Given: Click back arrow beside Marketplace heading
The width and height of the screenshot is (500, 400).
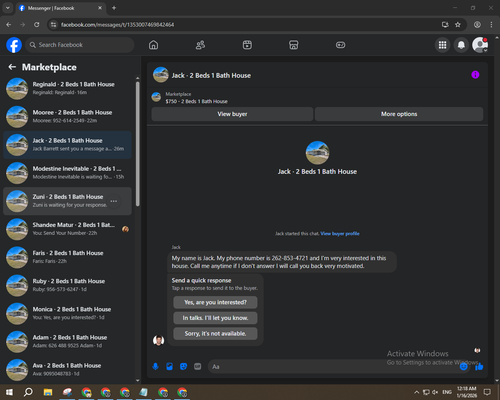Looking at the screenshot, I should point(12,67).
